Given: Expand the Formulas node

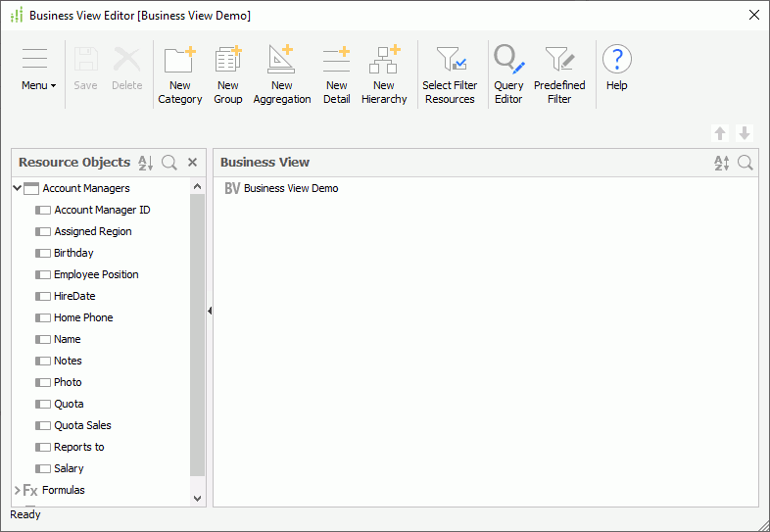Looking at the screenshot, I should 18,490.
